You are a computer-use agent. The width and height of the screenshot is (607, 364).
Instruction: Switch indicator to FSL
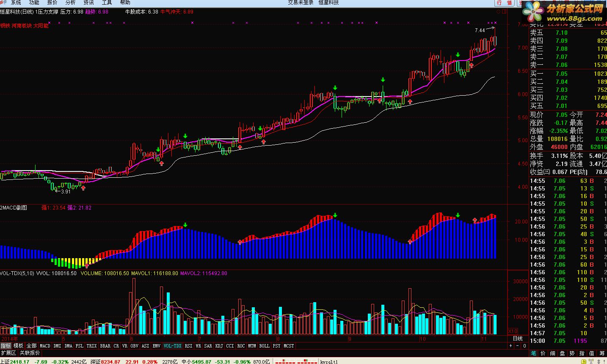click(x=80, y=346)
